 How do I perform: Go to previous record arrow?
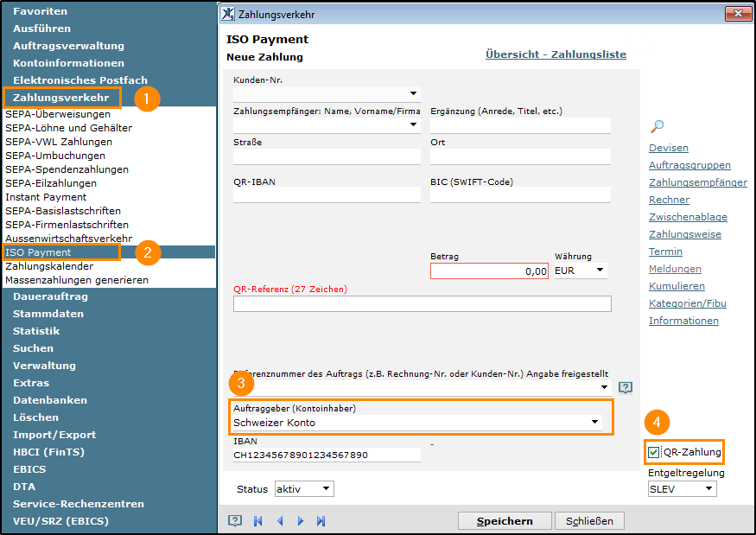coord(280,520)
